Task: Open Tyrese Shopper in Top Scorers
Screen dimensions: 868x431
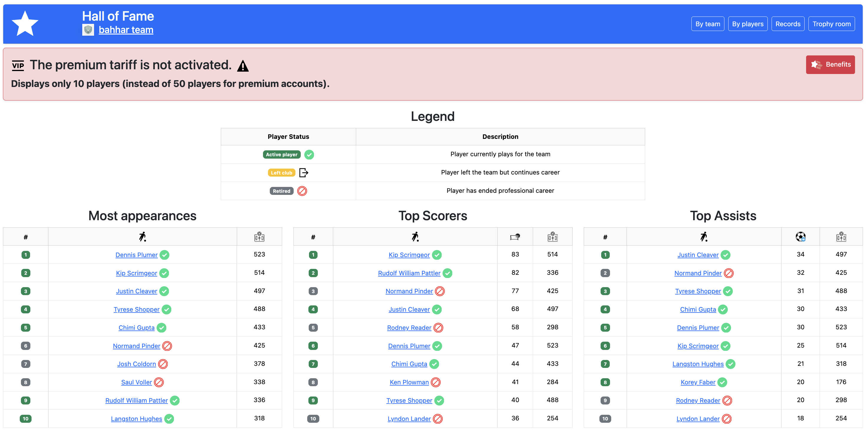Action: (x=409, y=401)
